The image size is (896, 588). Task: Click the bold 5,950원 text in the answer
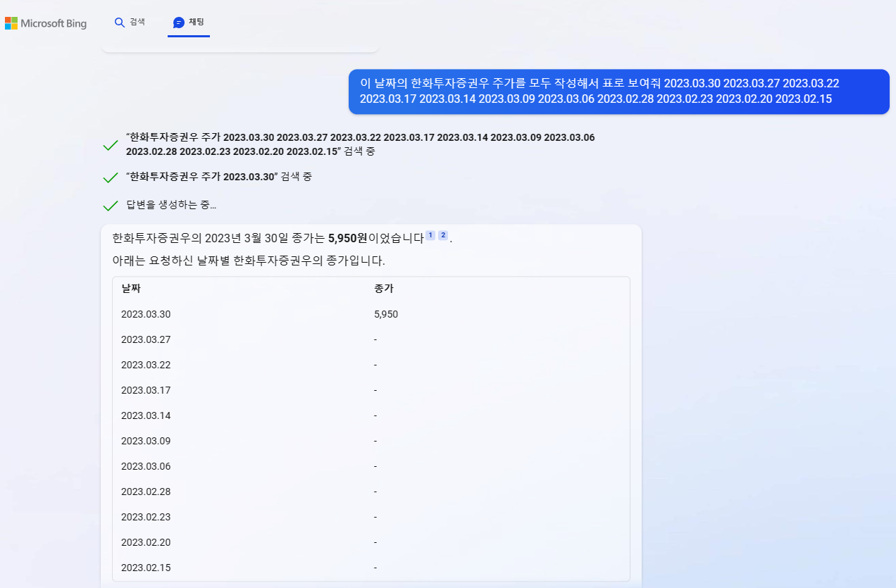pos(348,238)
